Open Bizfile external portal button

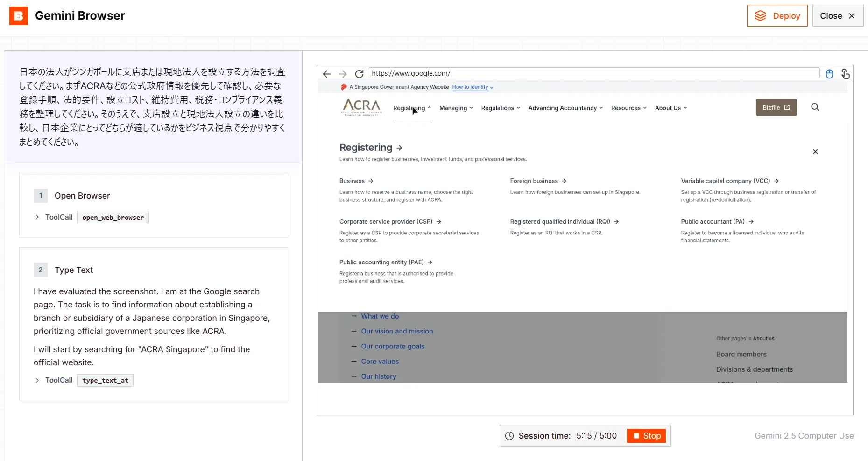click(776, 107)
